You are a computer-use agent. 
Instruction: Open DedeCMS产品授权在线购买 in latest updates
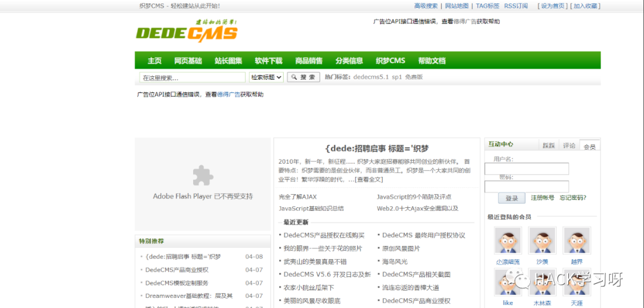coord(324,235)
